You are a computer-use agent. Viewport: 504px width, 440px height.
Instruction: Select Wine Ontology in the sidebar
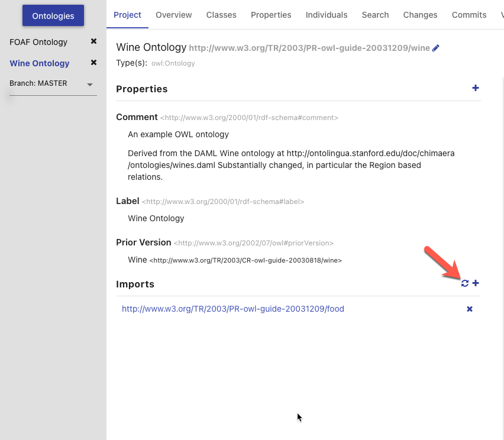[40, 63]
